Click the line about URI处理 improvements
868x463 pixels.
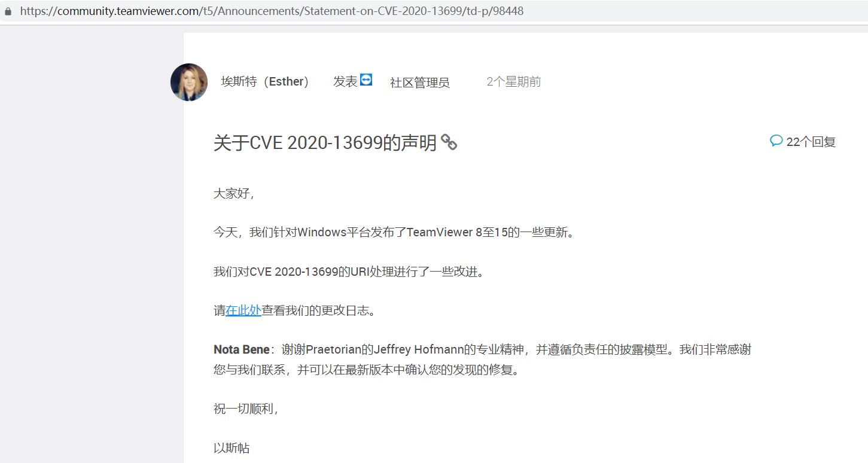pos(349,272)
